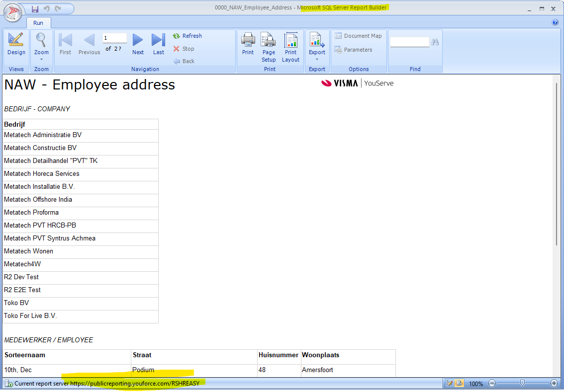
Task: Select the Run ribbon tab
Action: click(x=38, y=23)
